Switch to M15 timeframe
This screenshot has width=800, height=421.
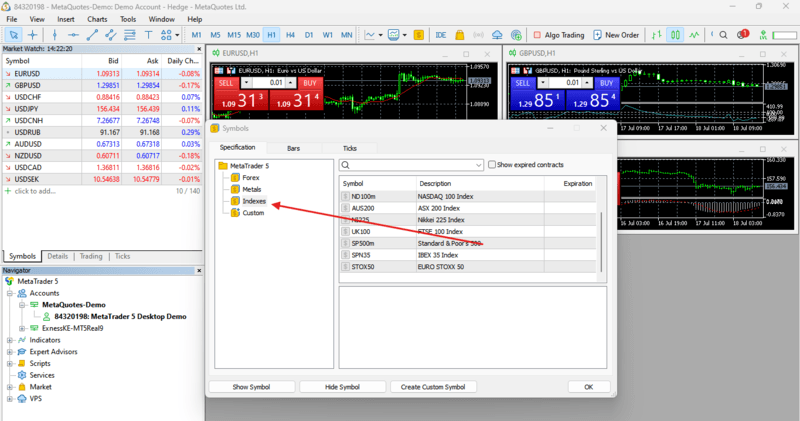(234, 35)
